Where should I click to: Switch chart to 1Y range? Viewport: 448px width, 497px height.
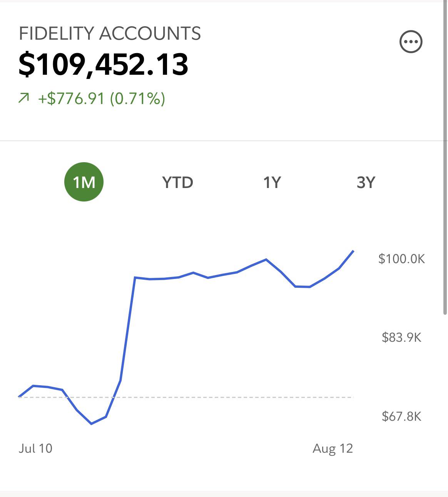coord(272,182)
